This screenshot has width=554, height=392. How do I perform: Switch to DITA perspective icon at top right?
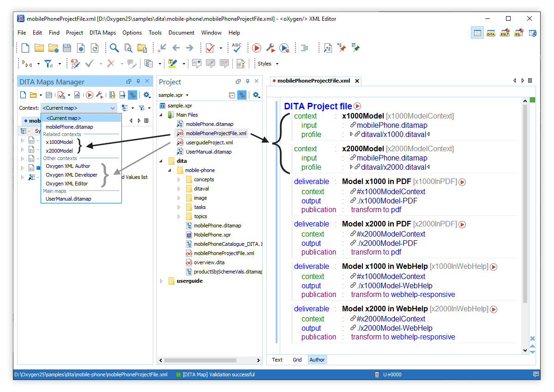[x=491, y=33]
